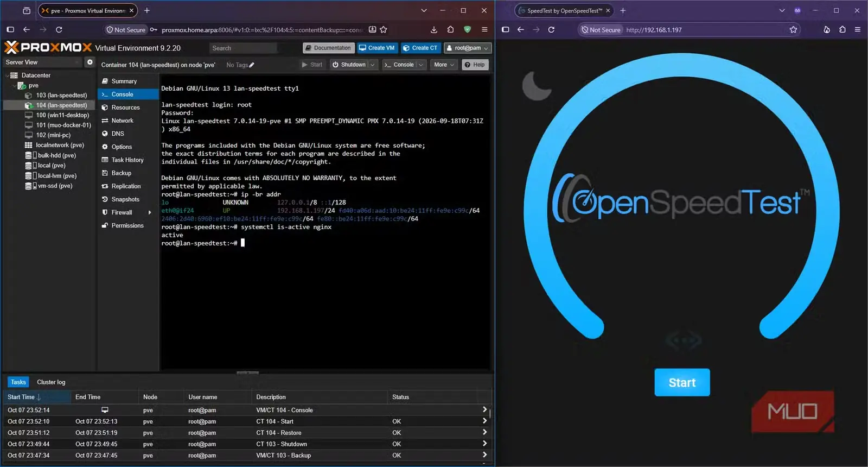Click the Help button
The width and height of the screenshot is (868, 467).
click(x=475, y=65)
